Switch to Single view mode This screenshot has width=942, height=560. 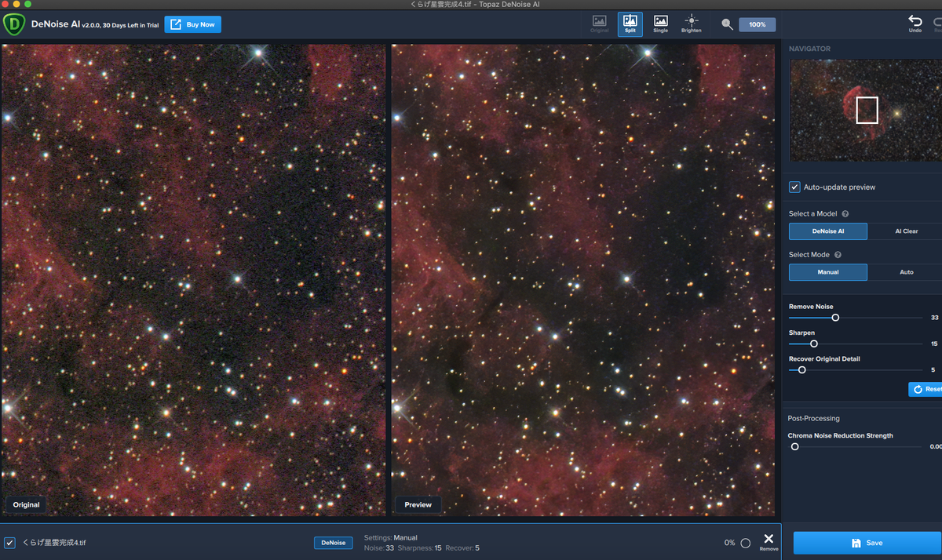tap(660, 24)
